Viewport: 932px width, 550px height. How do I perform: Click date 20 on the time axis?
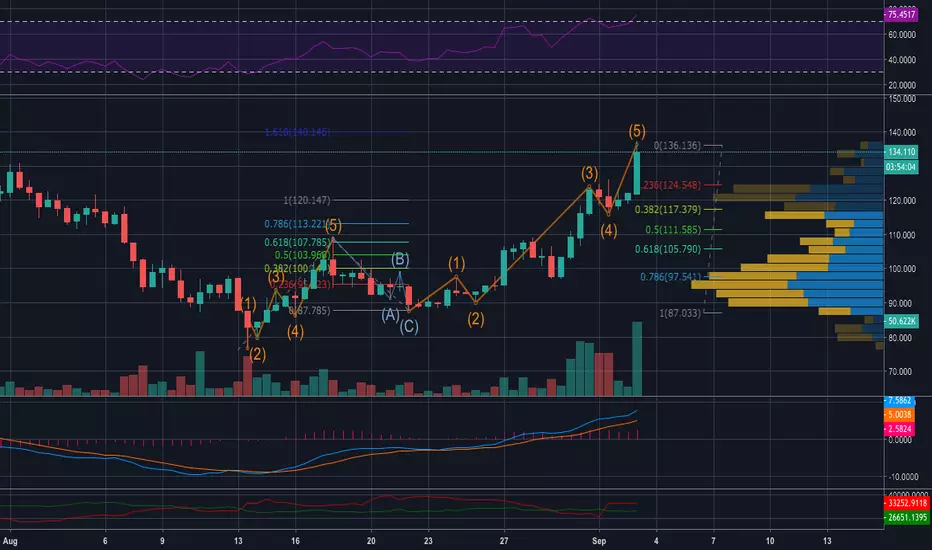click(371, 541)
